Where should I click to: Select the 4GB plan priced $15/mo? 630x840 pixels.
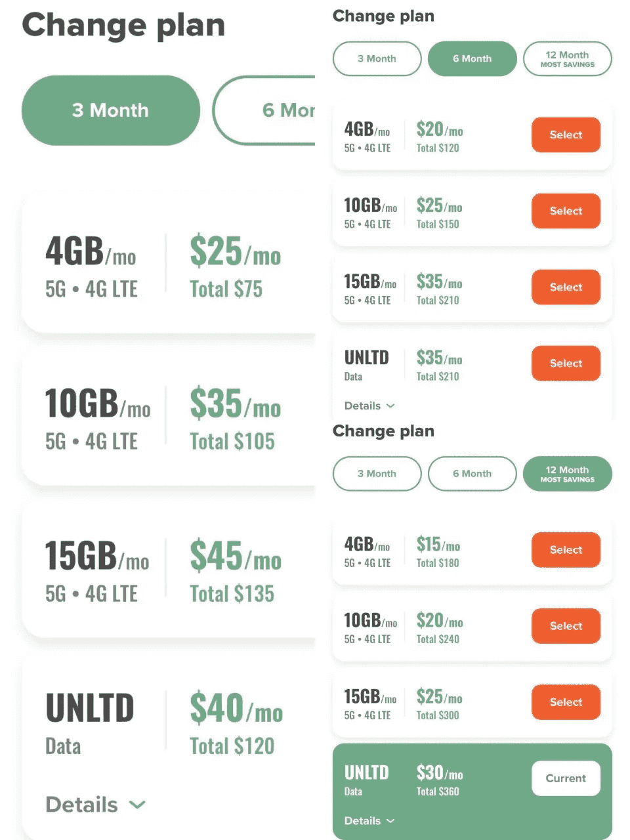(x=566, y=549)
